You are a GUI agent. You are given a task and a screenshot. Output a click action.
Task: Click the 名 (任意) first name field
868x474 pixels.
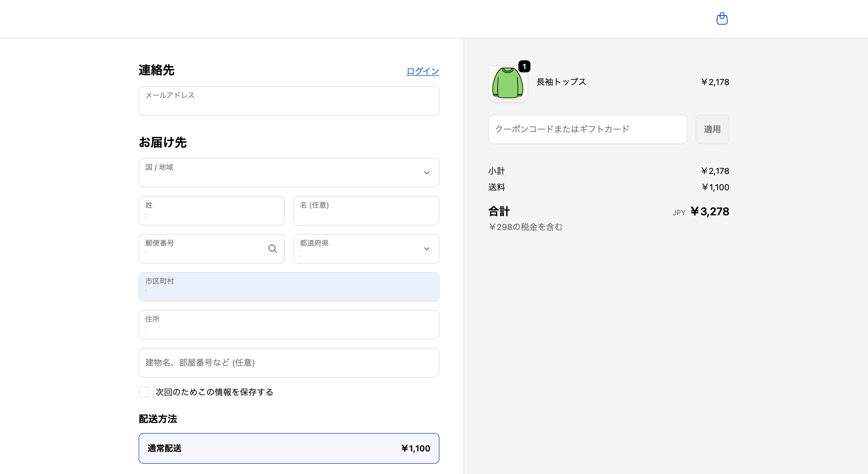tap(366, 211)
